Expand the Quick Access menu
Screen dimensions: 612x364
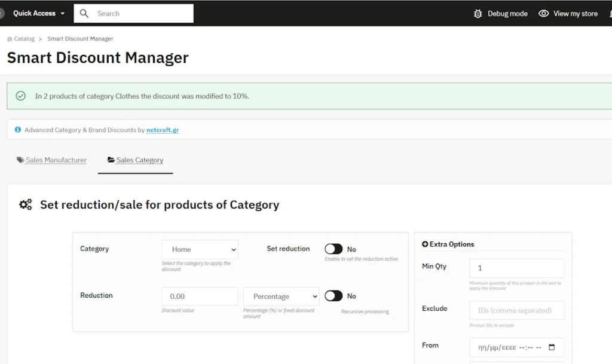(39, 13)
